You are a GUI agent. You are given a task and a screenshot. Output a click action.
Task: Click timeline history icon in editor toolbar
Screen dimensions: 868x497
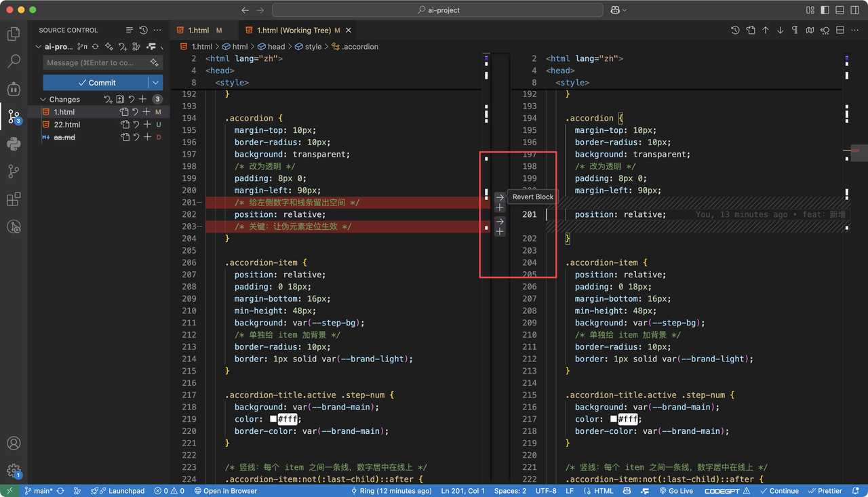pyautogui.click(x=736, y=30)
